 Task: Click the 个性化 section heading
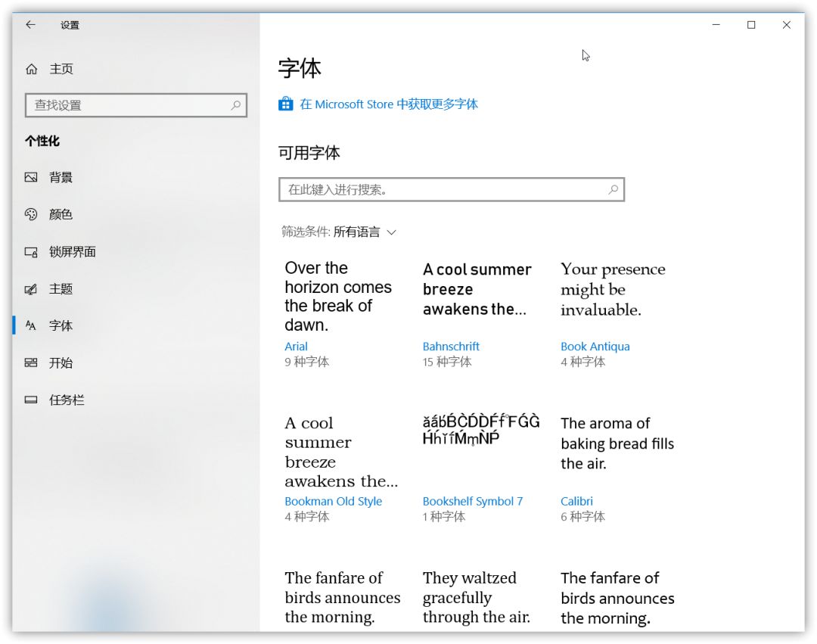click(42, 141)
